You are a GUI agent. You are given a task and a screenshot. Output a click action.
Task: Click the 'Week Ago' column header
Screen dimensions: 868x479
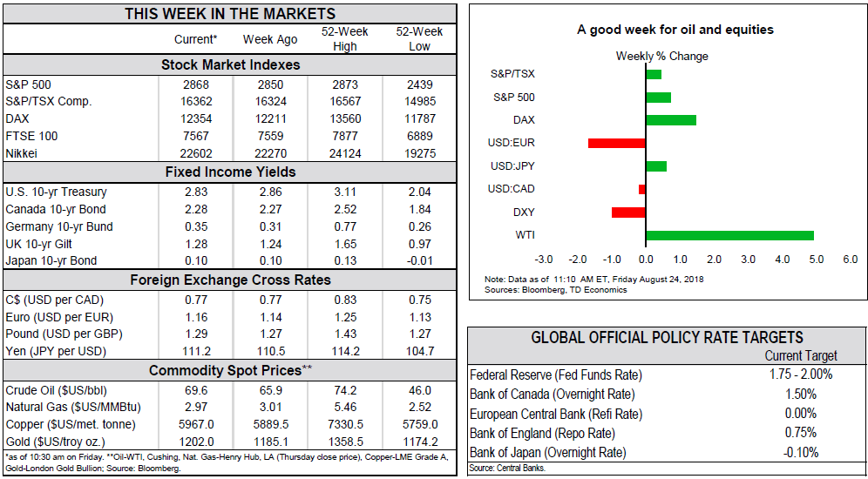270,39
